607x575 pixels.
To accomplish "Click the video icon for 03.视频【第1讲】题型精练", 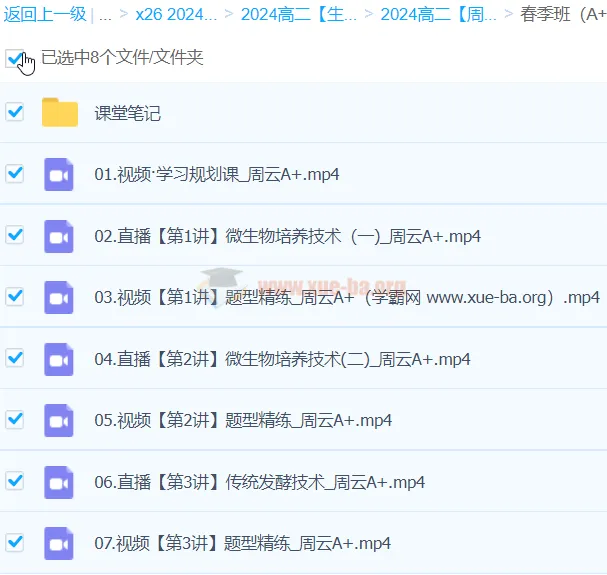I will (60, 297).
